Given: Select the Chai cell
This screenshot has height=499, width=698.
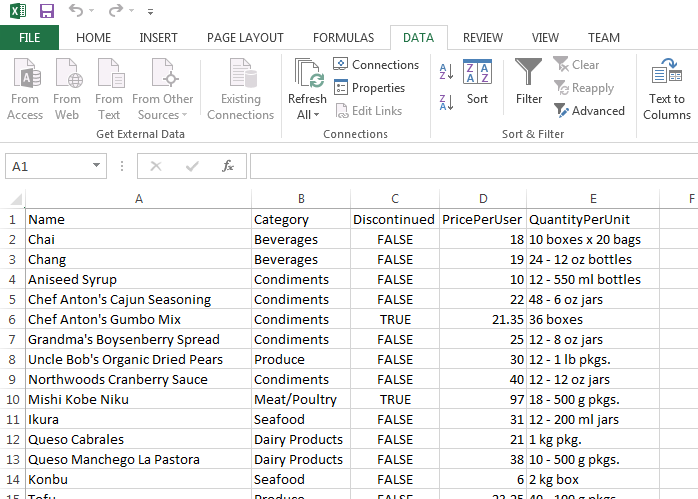Looking at the screenshot, I should pyautogui.click(x=138, y=239).
